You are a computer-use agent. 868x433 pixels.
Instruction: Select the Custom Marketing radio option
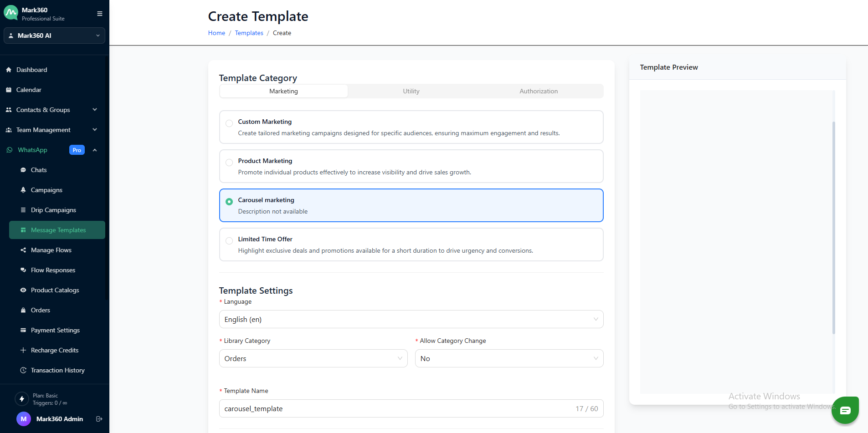[x=229, y=123]
